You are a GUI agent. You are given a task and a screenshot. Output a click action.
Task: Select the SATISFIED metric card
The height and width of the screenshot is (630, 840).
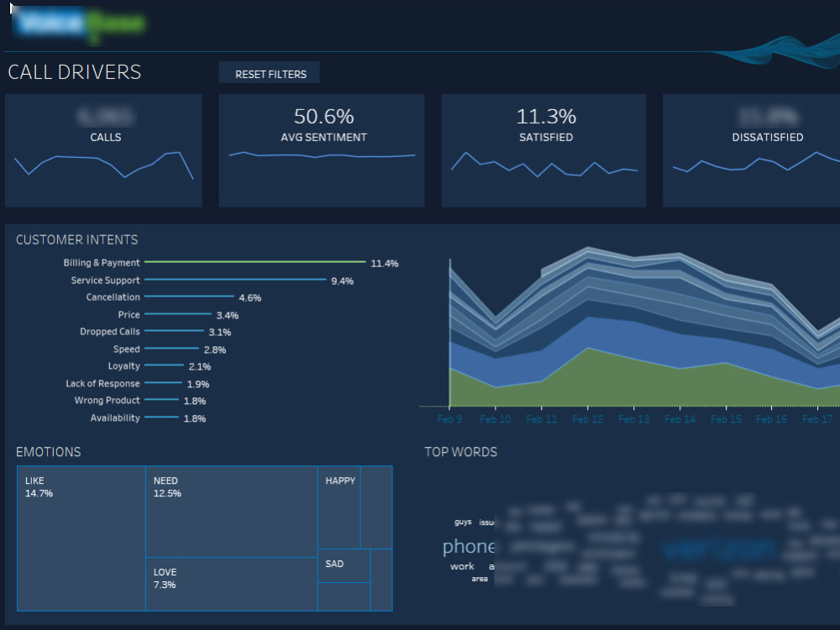click(x=544, y=150)
